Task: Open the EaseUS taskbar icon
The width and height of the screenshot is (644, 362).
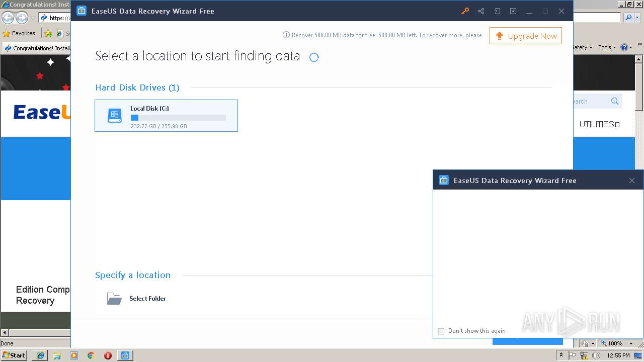Action: coord(125,355)
